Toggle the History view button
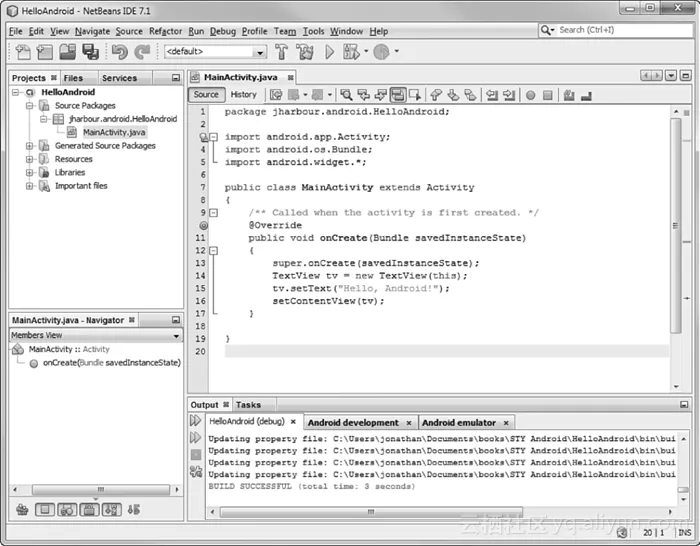700x546 pixels. 243,95
